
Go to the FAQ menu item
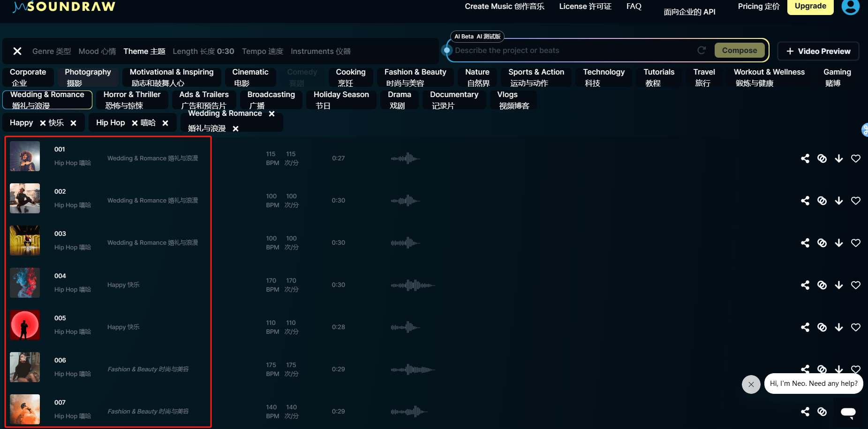pyautogui.click(x=634, y=7)
